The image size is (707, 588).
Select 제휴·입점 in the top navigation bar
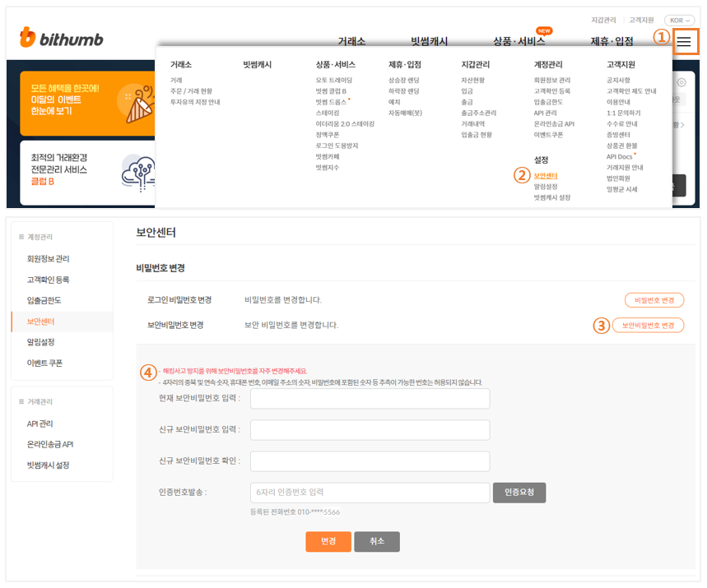click(612, 41)
